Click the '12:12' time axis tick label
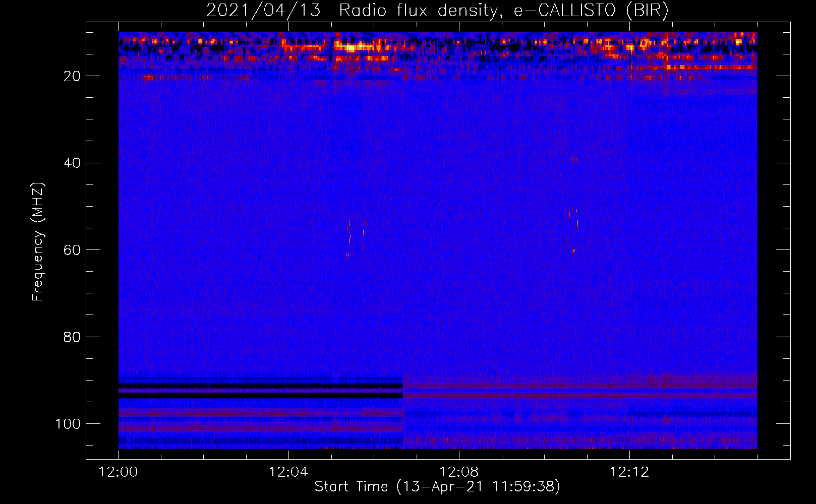 [629, 472]
